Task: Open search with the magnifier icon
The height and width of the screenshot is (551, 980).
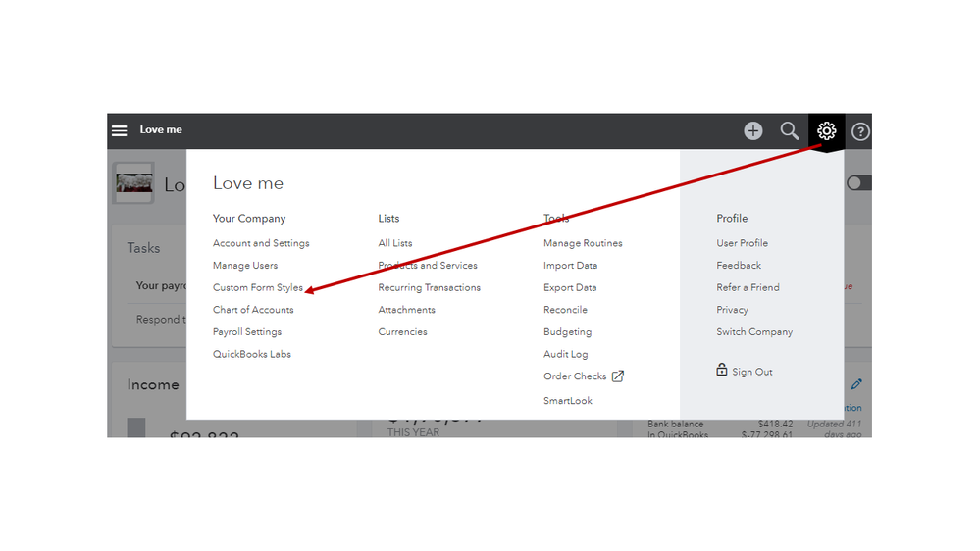Action: (x=790, y=130)
